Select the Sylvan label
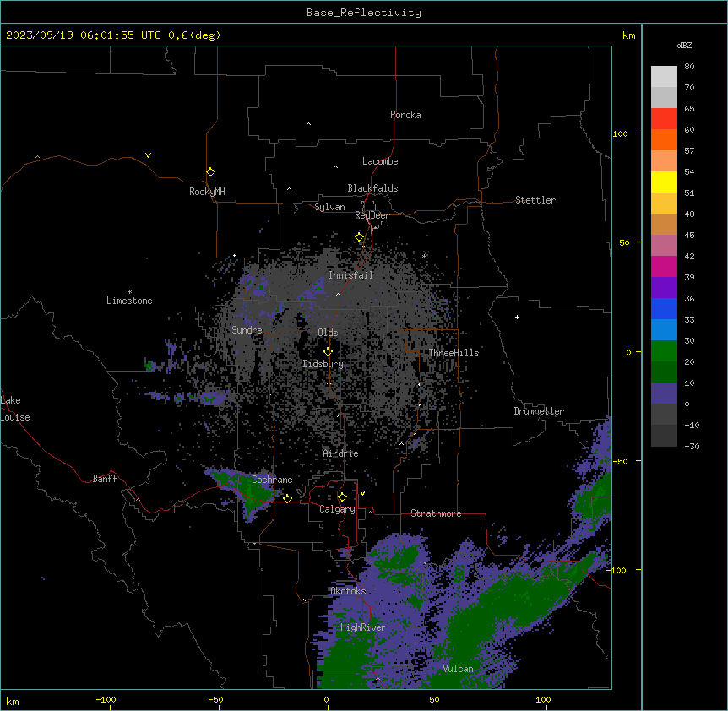The image size is (728, 711). pyautogui.click(x=329, y=207)
